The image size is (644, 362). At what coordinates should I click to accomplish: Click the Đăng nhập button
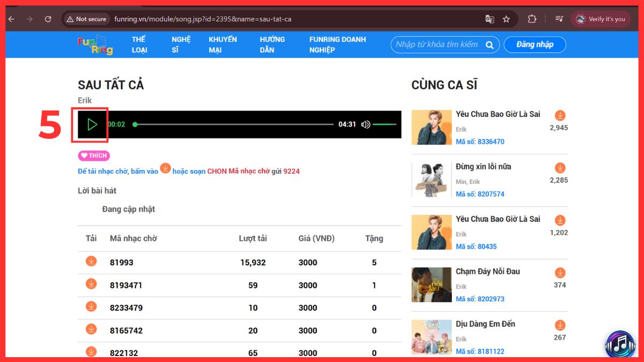(535, 45)
